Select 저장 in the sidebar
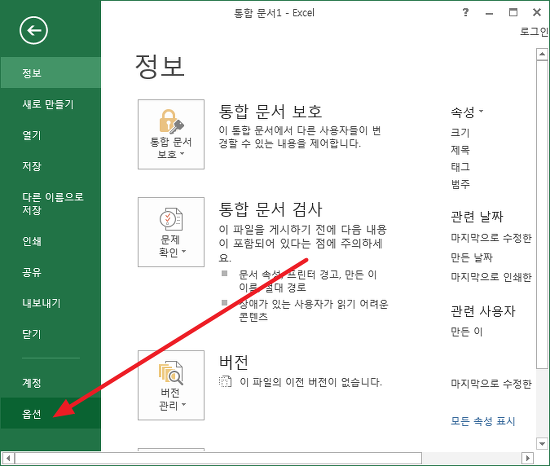 (x=51, y=166)
